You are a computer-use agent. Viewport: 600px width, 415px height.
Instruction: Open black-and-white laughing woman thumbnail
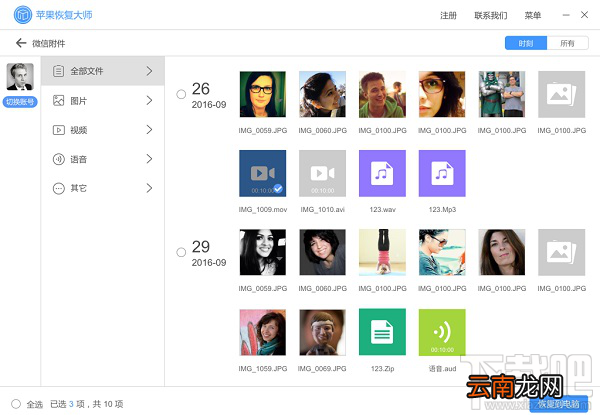click(262, 252)
